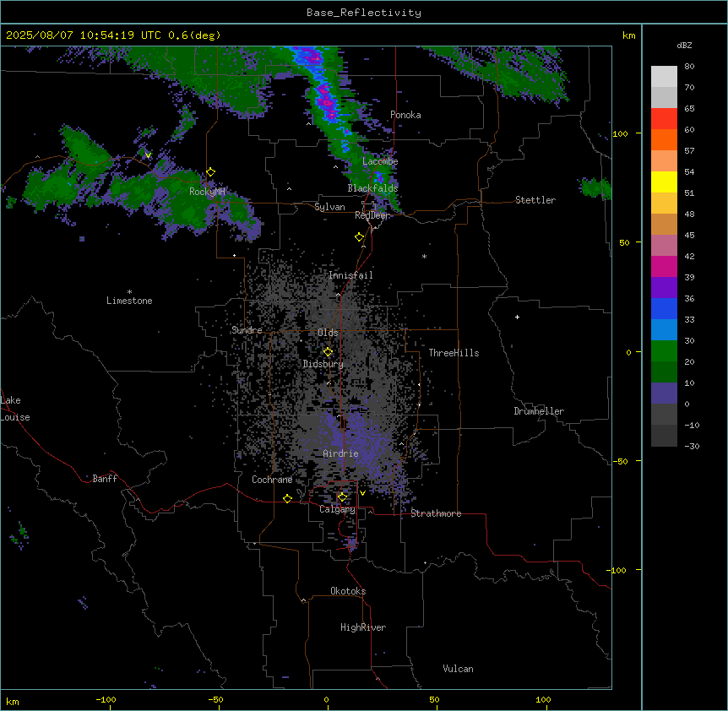Click the HighRiver city label
Screen dimensions: 728x711
[x=363, y=627]
